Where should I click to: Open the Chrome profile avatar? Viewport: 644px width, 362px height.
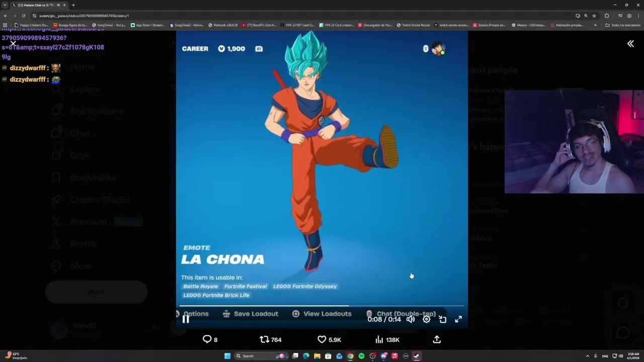(x=629, y=16)
